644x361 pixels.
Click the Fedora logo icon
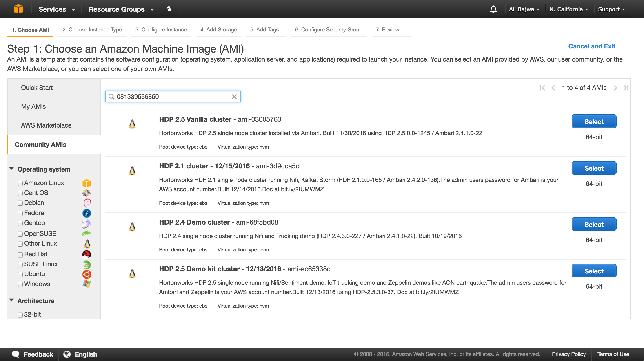pyautogui.click(x=86, y=213)
